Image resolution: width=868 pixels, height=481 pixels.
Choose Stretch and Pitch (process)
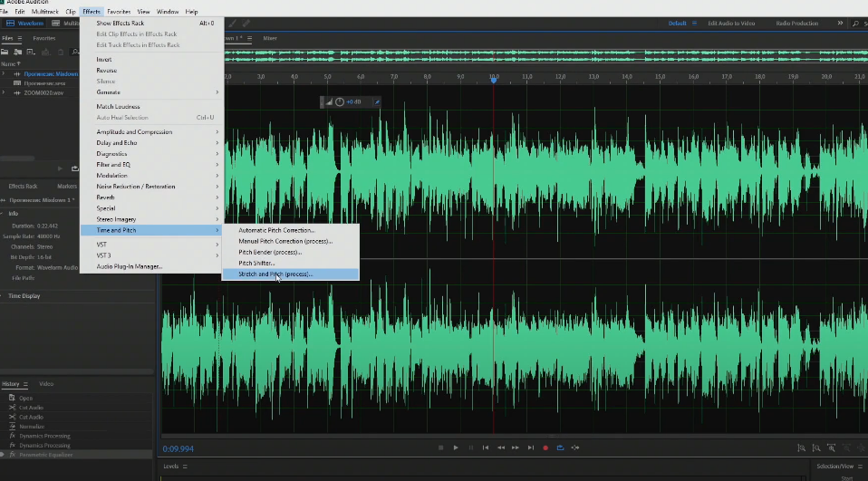[x=291, y=274]
